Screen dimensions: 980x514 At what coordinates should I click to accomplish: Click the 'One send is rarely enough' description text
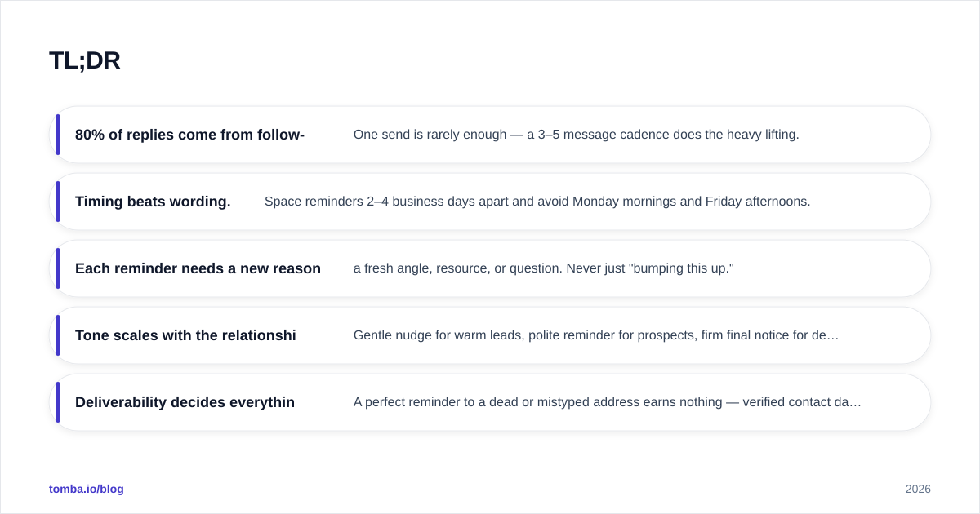point(577,135)
